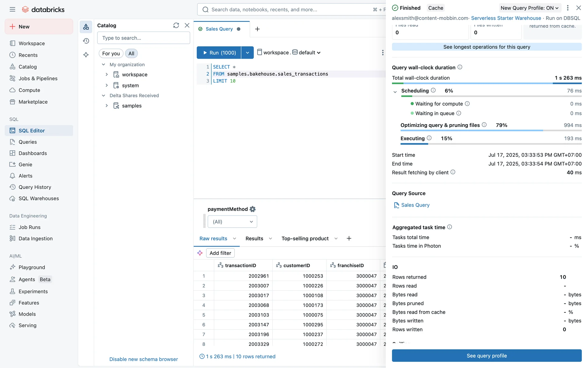Click the catalog refresh icon
588x368 pixels.
(176, 25)
